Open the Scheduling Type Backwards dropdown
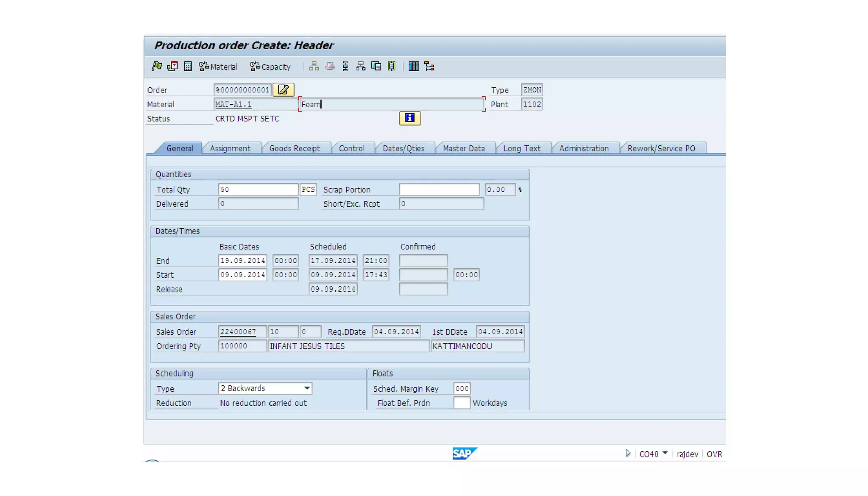 pos(307,388)
